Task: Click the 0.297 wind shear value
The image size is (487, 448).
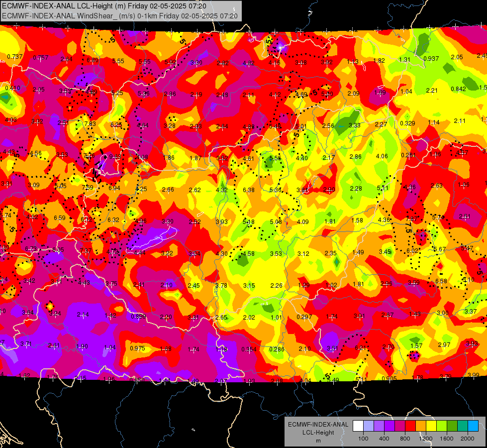Action: coord(304,317)
